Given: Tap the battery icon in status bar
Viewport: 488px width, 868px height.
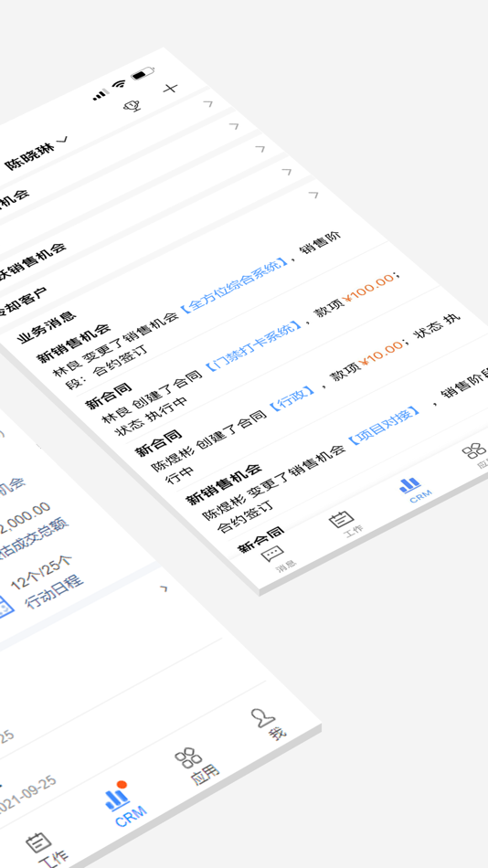Looking at the screenshot, I should (143, 74).
